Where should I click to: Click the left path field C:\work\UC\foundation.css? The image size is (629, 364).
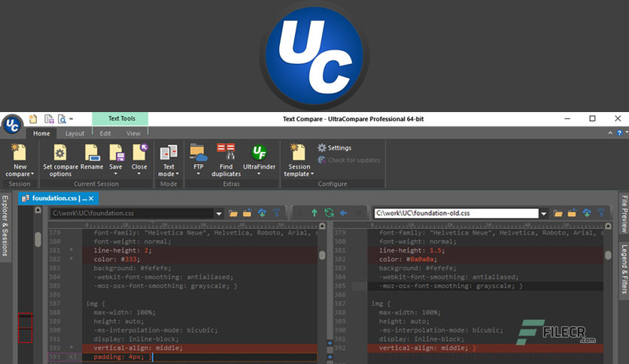[132, 214]
